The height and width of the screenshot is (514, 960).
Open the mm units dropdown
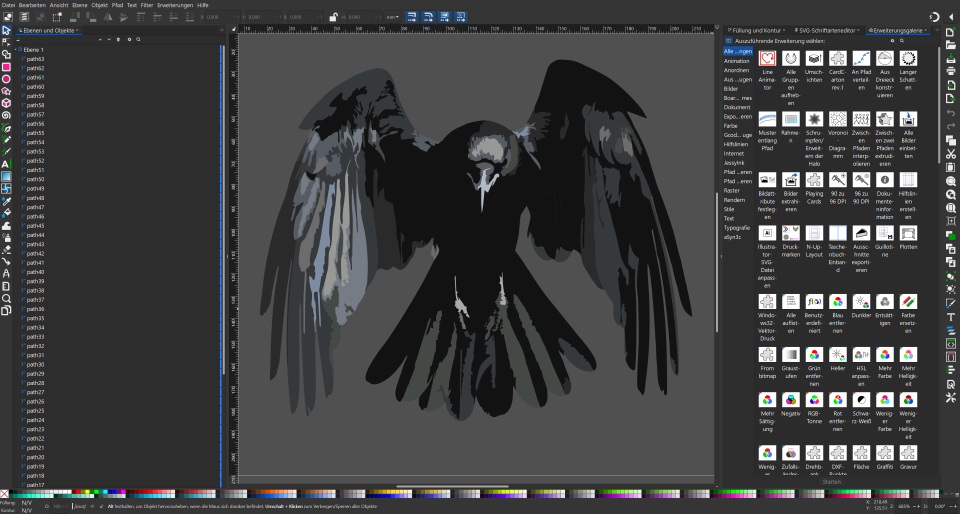[x=393, y=17]
